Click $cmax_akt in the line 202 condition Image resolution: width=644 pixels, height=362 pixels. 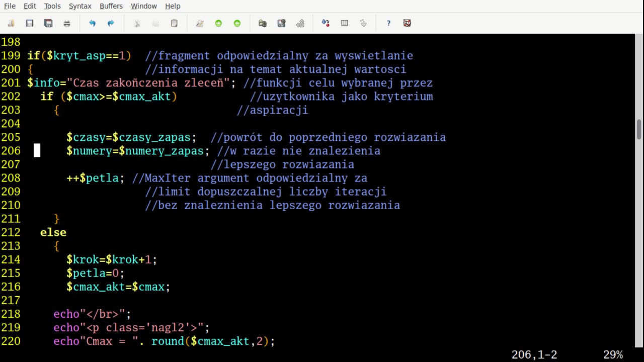tap(141, 97)
